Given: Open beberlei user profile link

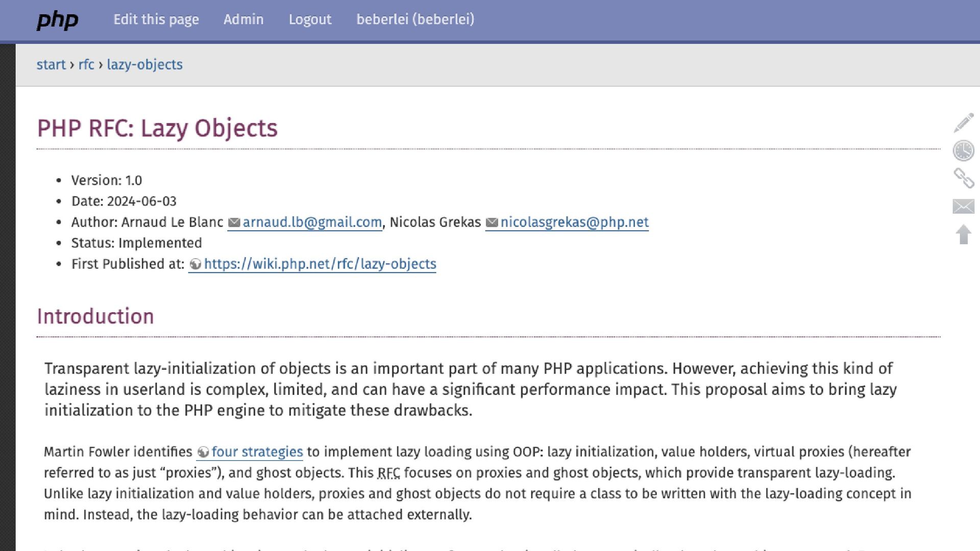Looking at the screenshot, I should 415,19.
